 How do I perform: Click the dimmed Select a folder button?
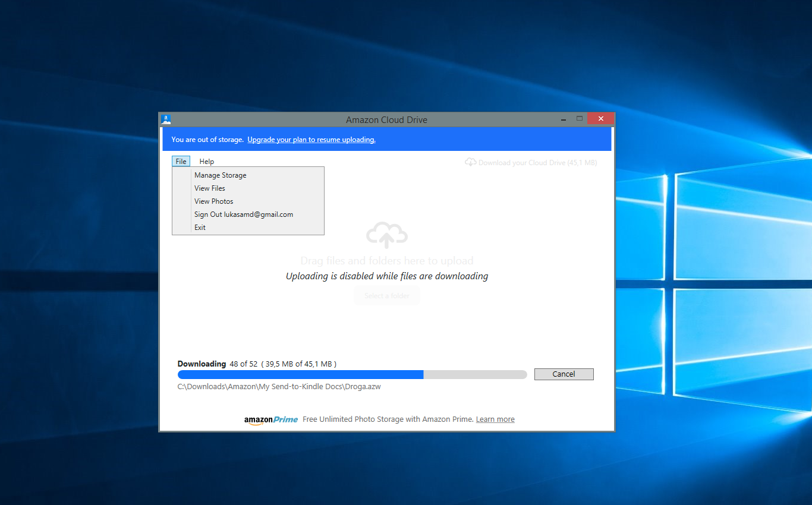(x=387, y=296)
